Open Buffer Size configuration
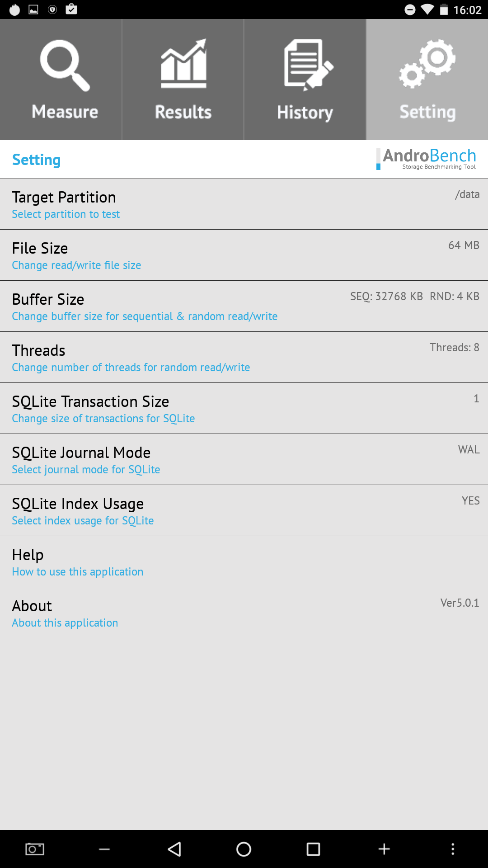The width and height of the screenshot is (488, 868). click(244, 307)
